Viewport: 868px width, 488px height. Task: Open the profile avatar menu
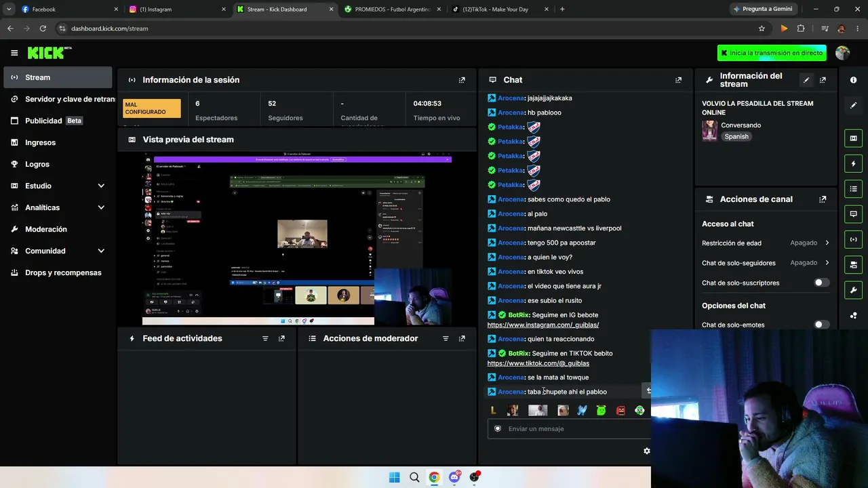coord(842,53)
